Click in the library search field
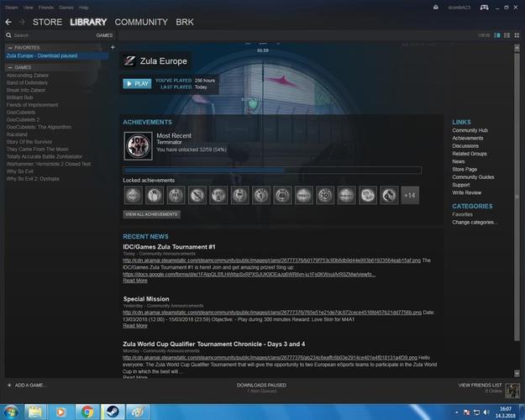Viewport: 525px width, 420px height. click(54, 35)
